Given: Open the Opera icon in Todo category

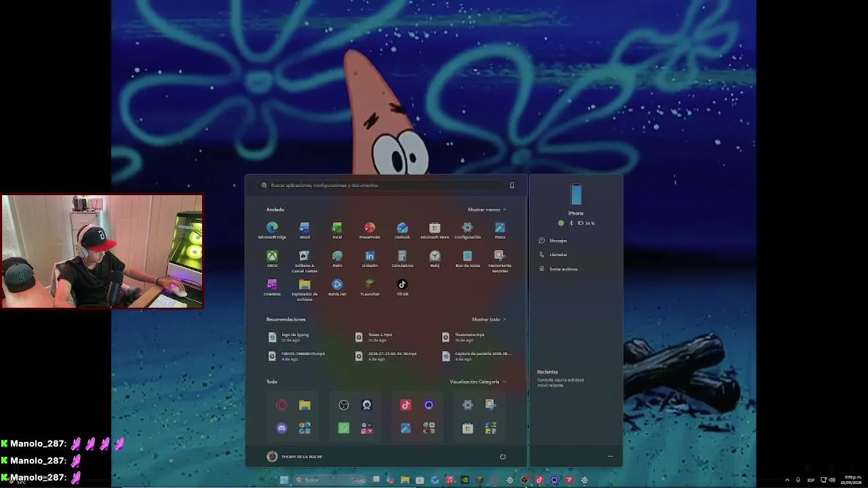Looking at the screenshot, I should point(281,405).
